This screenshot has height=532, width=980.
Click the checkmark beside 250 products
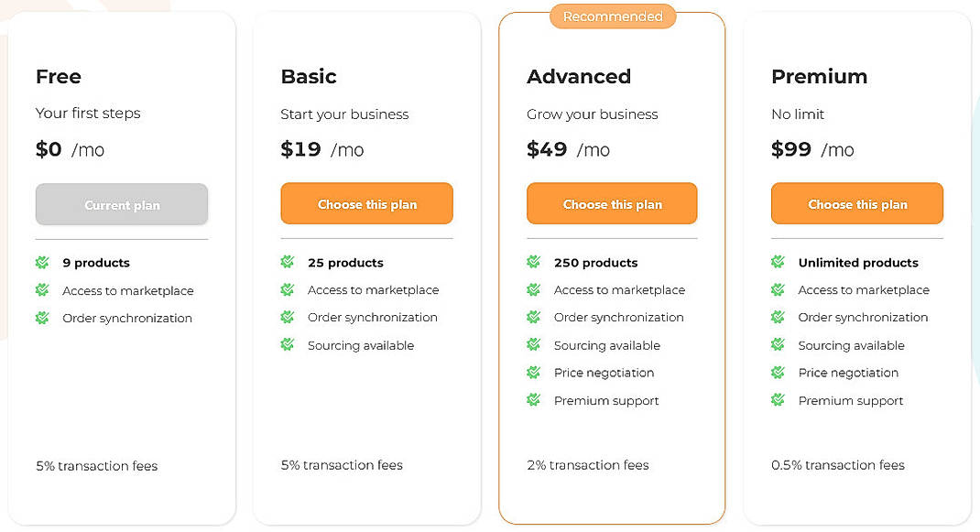[x=532, y=263]
